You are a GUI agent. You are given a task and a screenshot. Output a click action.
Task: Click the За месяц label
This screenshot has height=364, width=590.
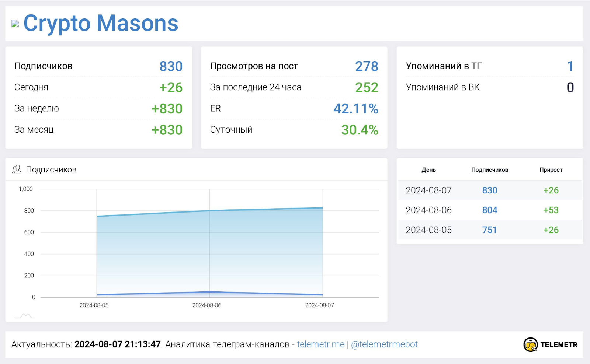(x=34, y=130)
